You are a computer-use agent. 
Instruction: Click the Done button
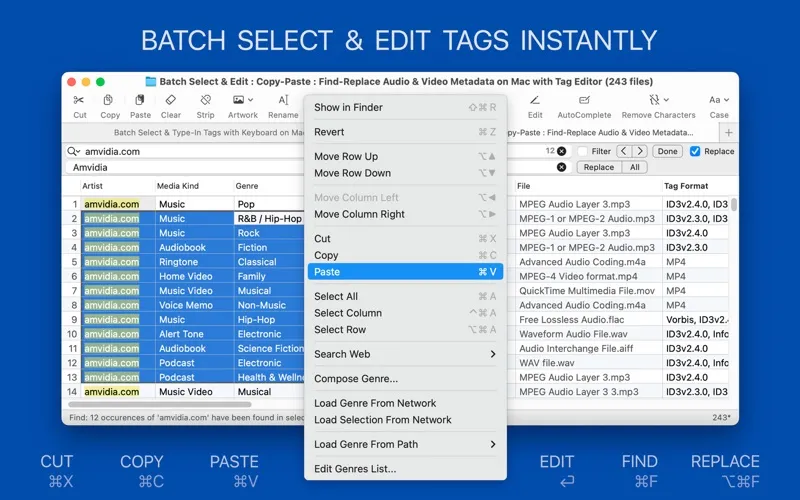click(x=667, y=151)
